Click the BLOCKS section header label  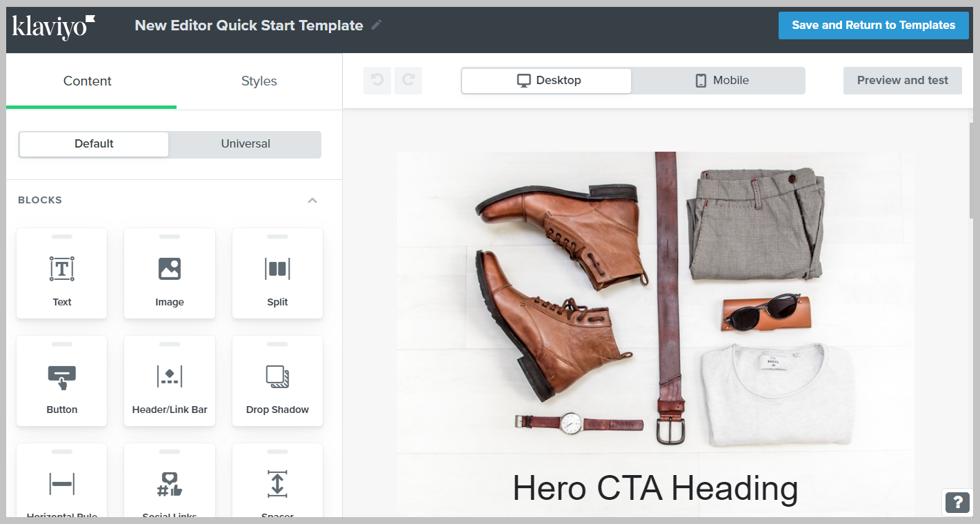(40, 200)
